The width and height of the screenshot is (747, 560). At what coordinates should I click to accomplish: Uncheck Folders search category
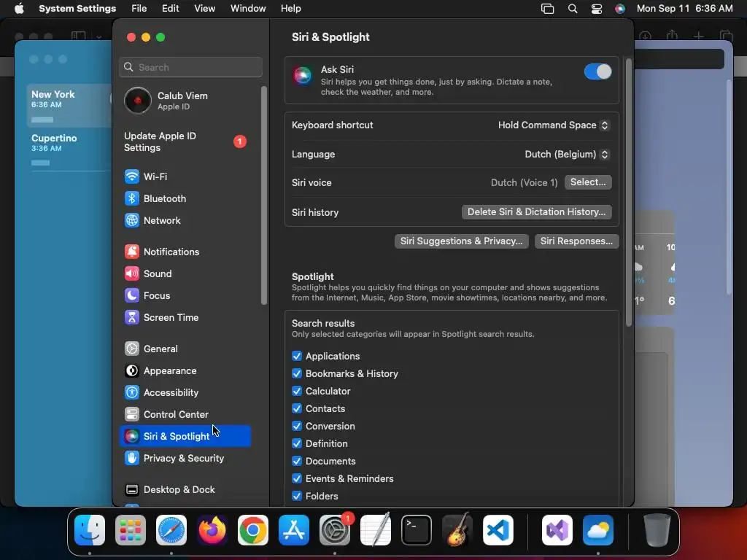click(x=297, y=496)
